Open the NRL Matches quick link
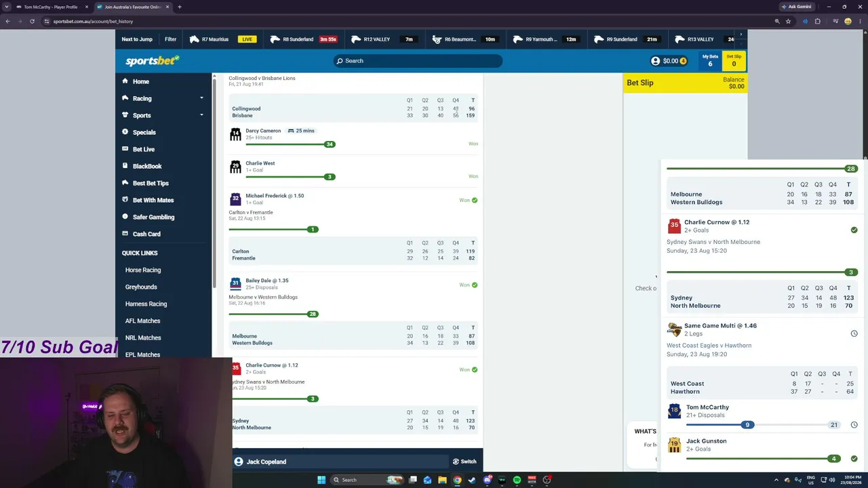Image resolution: width=868 pixels, height=488 pixels. [x=143, y=338]
